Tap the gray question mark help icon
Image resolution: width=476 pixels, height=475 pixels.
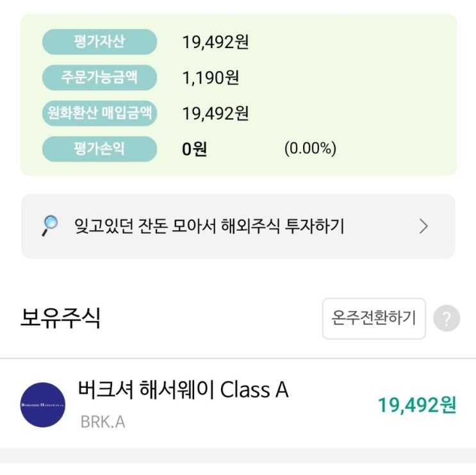click(446, 318)
